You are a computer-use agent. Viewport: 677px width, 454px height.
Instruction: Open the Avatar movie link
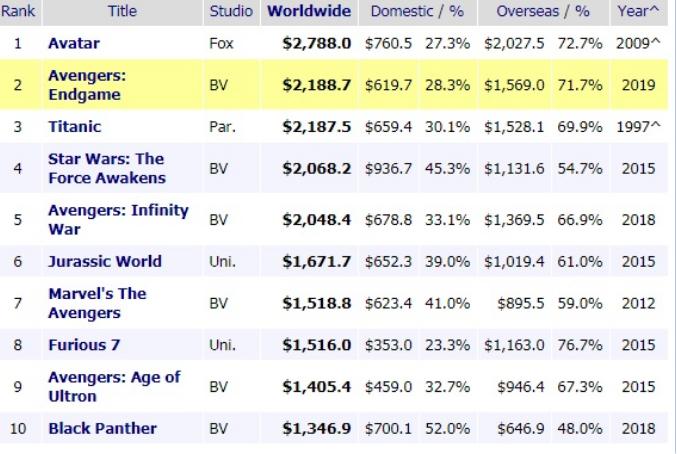tap(71, 43)
